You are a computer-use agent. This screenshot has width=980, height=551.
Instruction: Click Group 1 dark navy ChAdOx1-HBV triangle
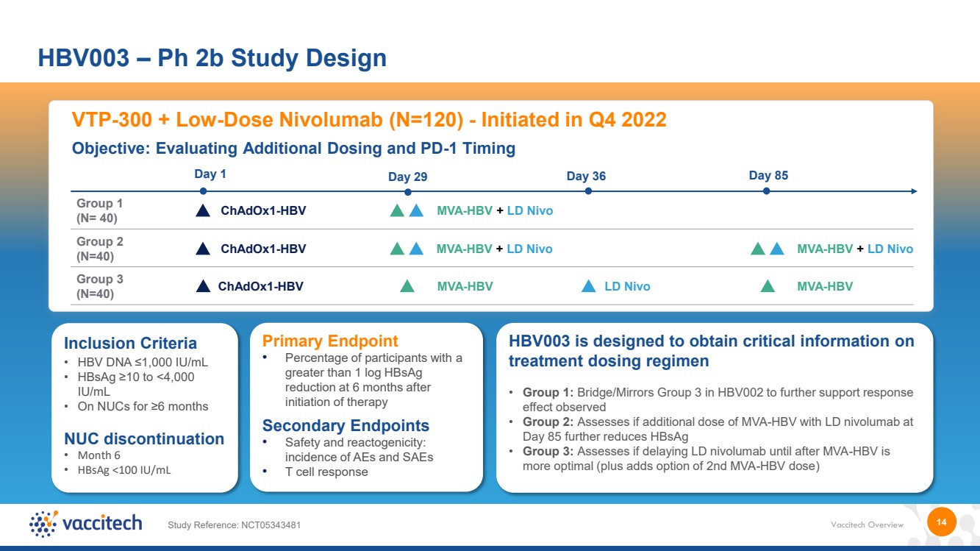pos(203,210)
